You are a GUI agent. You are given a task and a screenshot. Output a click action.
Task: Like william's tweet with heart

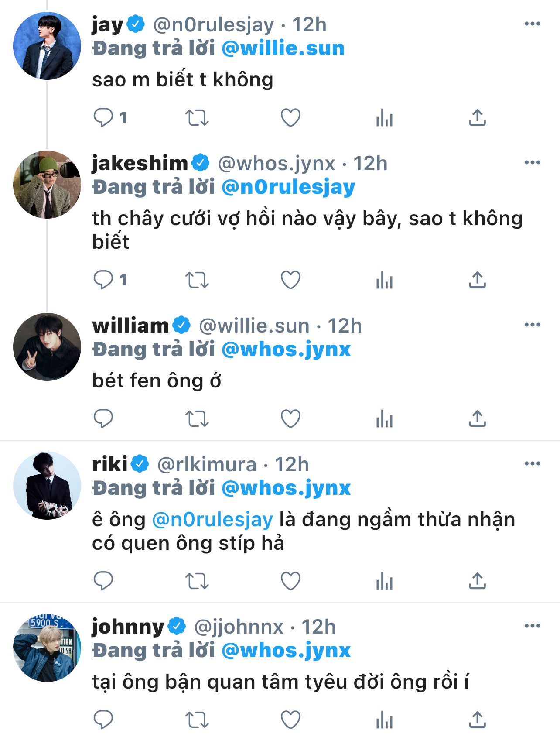[x=290, y=418]
